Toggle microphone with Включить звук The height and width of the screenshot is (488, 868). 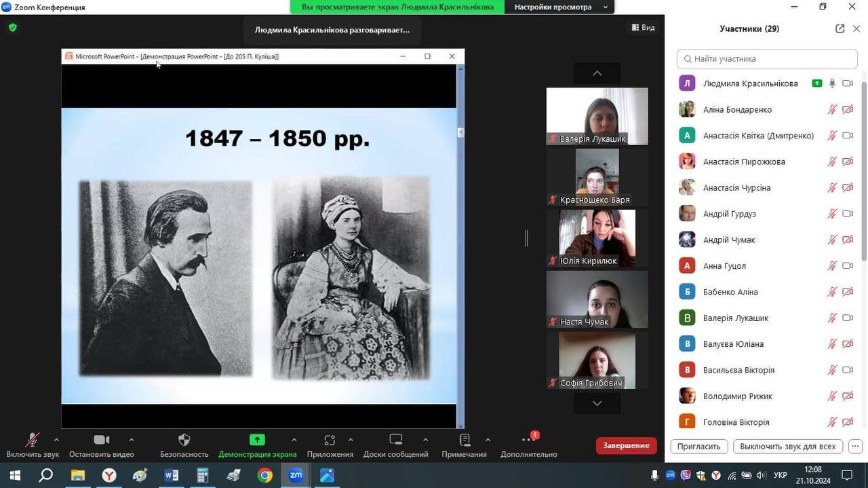tap(32, 440)
